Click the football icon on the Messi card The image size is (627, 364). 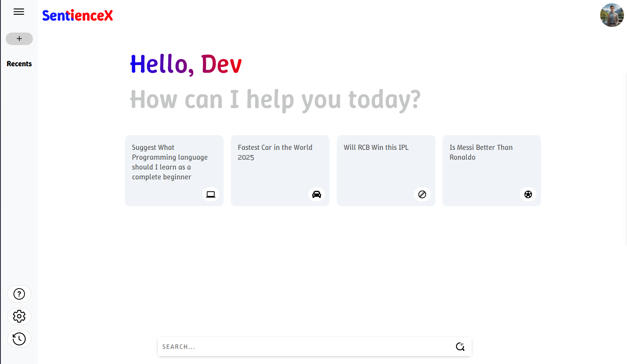click(528, 194)
